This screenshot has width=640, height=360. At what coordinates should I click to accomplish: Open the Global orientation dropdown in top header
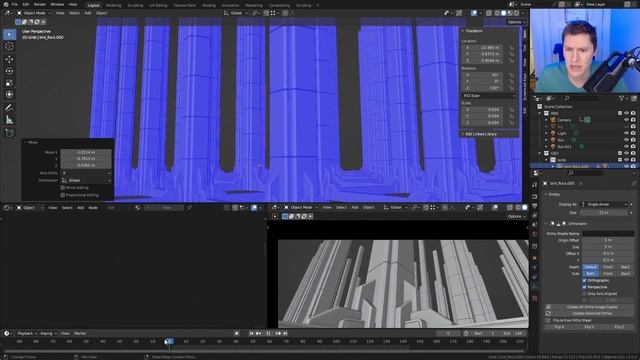(x=236, y=13)
